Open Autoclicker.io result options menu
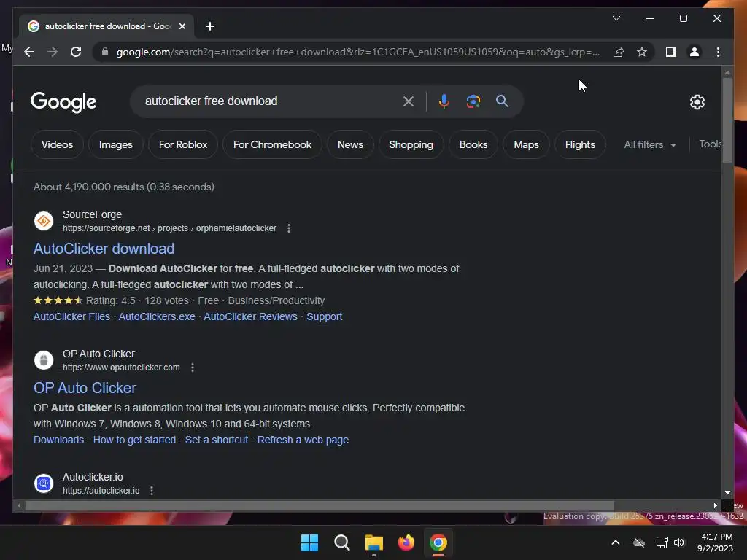 pos(152,491)
